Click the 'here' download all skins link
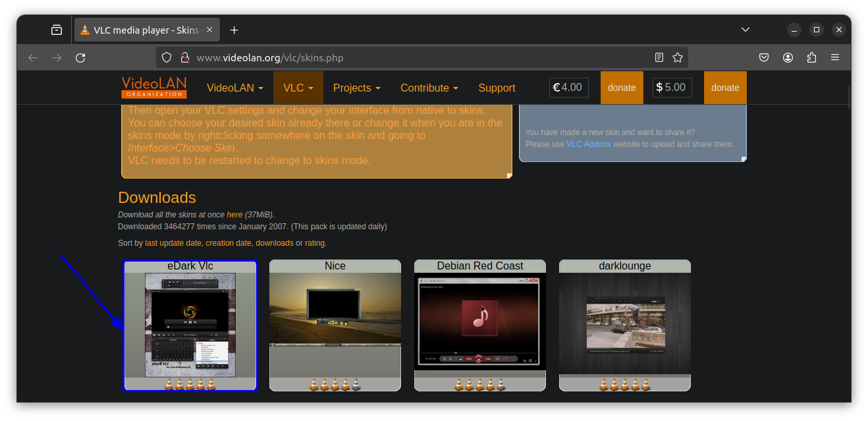The height and width of the screenshot is (421, 868). (x=234, y=215)
